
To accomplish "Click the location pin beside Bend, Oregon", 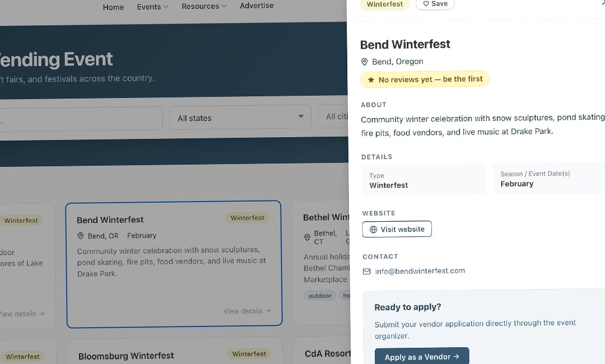I will point(364,62).
